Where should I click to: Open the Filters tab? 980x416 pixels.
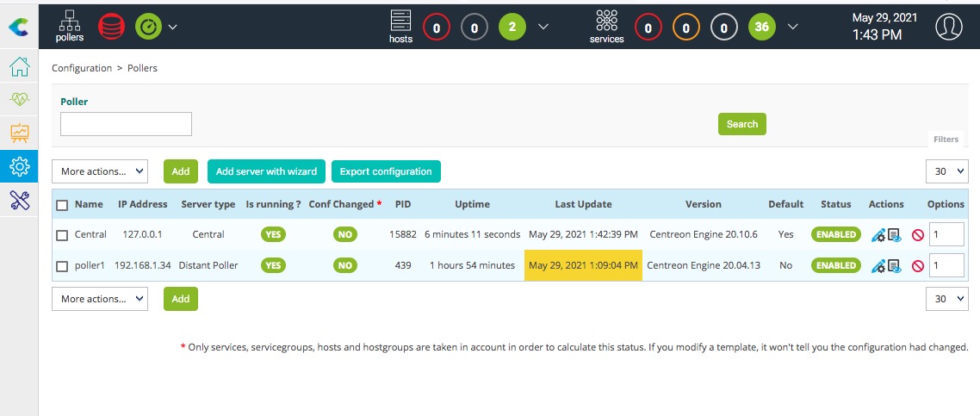946,139
